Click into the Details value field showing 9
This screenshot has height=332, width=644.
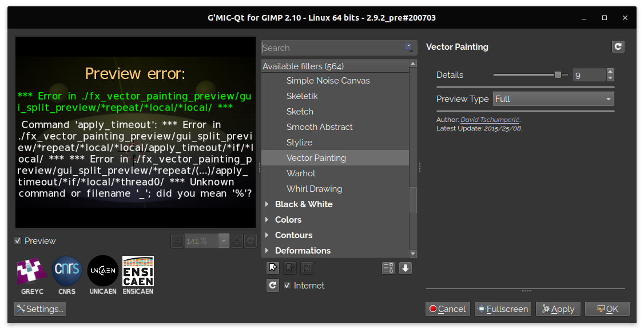tap(590, 75)
